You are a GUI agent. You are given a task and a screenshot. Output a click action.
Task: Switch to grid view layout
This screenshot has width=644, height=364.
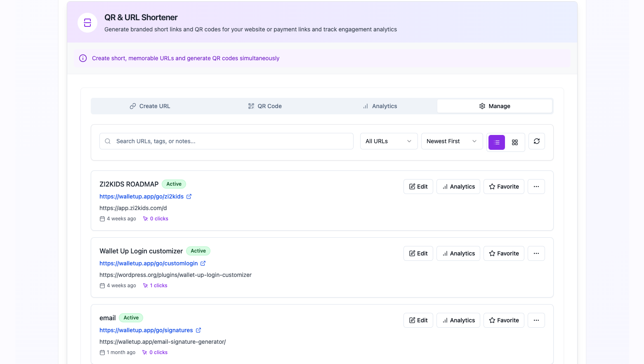point(515,142)
